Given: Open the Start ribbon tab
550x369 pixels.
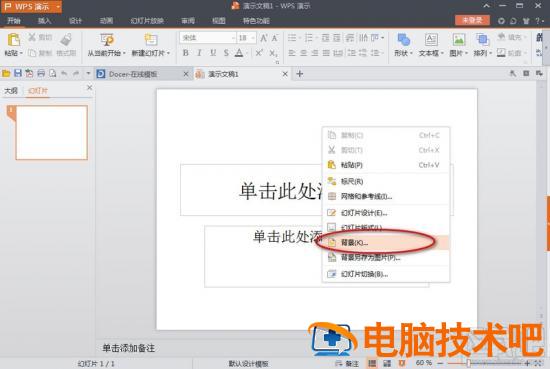Looking at the screenshot, I should point(14,21).
